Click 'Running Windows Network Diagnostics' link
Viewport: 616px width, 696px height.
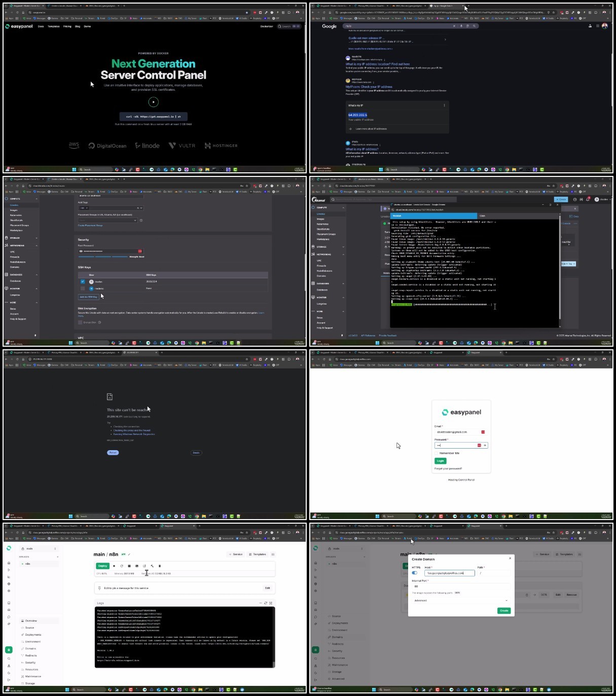click(x=134, y=434)
